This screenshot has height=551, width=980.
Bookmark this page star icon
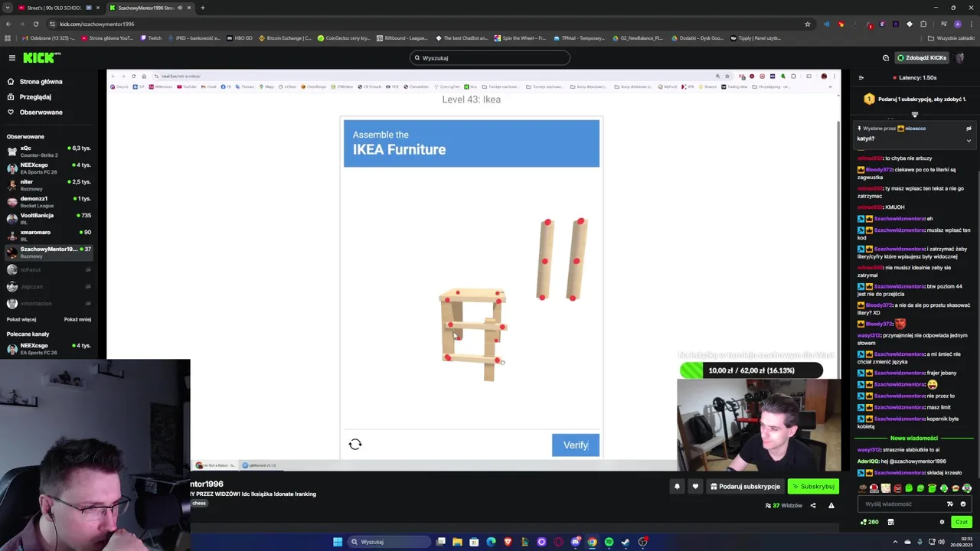pos(807,24)
